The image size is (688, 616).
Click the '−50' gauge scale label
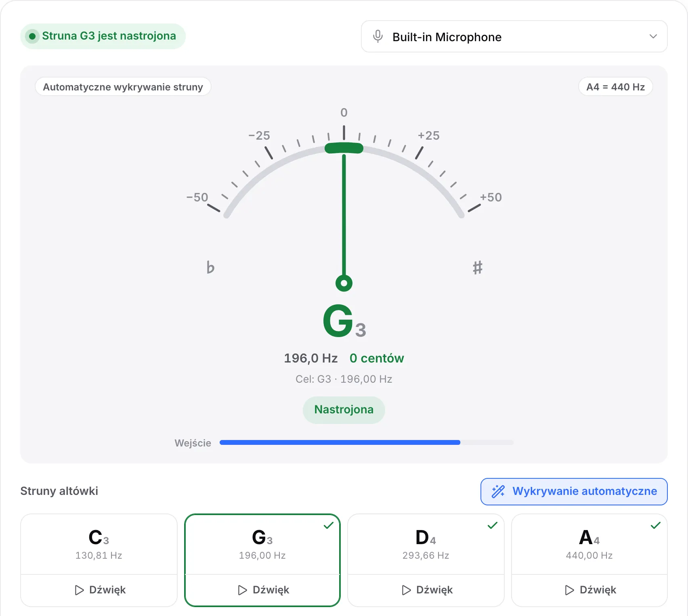click(x=197, y=197)
